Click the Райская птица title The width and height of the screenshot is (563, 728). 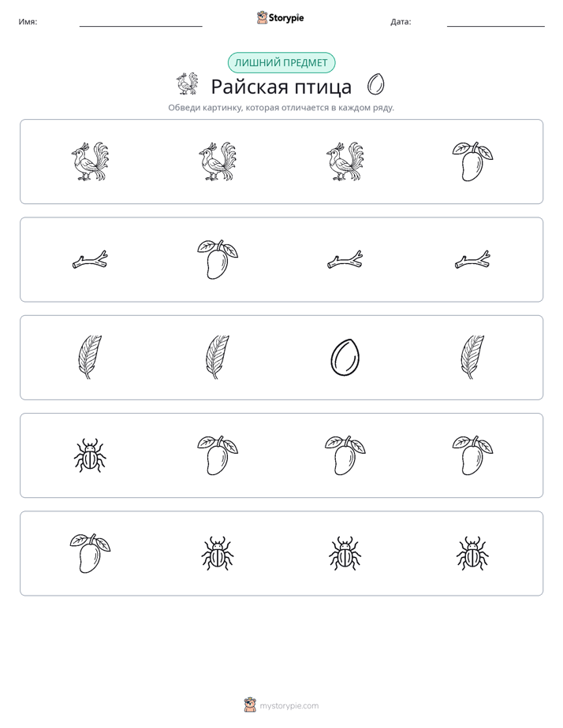(x=281, y=87)
